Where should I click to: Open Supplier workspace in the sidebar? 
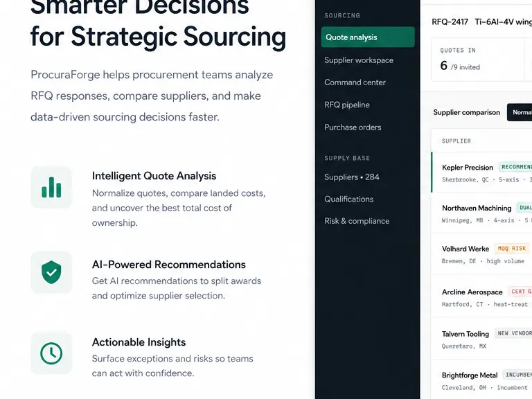pos(359,60)
